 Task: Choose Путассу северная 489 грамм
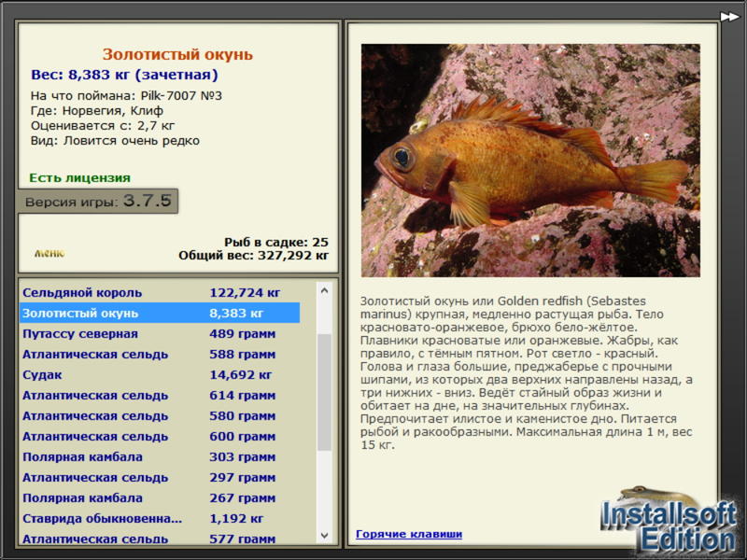click(x=160, y=333)
